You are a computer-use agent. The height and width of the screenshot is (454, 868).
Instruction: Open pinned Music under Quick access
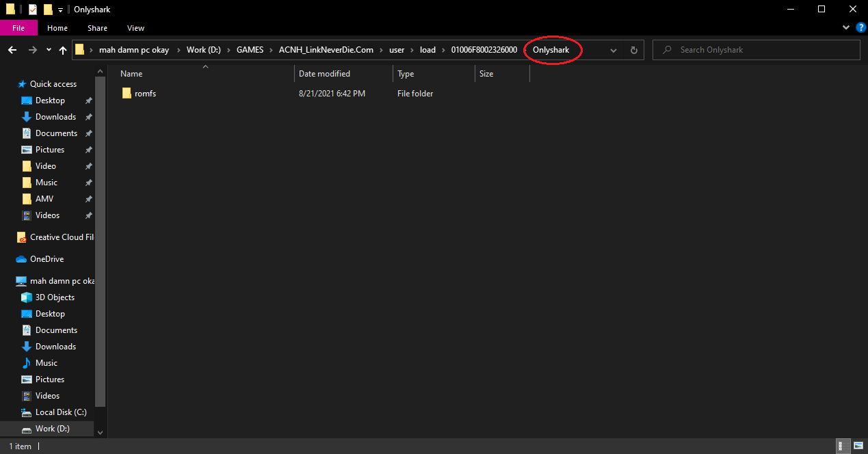(47, 183)
